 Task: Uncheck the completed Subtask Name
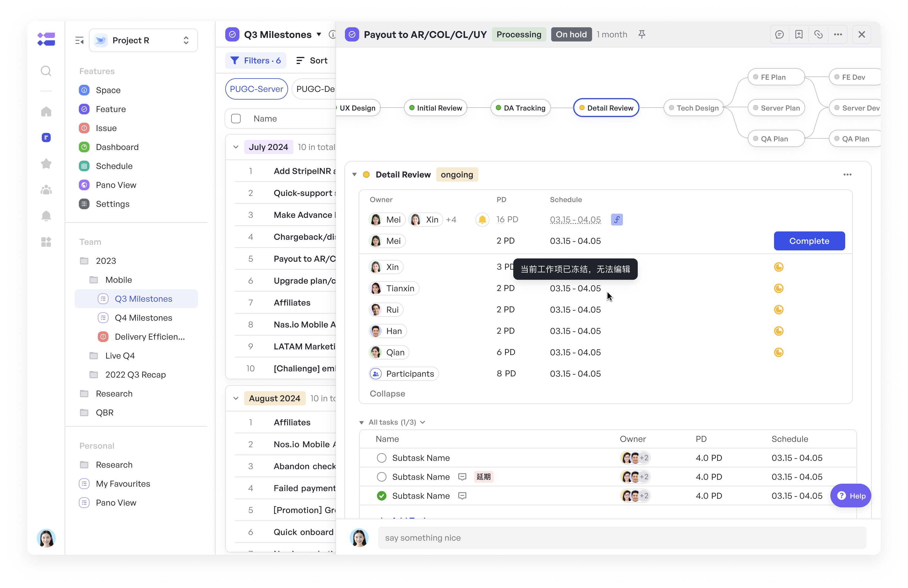click(x=381, y=496)
